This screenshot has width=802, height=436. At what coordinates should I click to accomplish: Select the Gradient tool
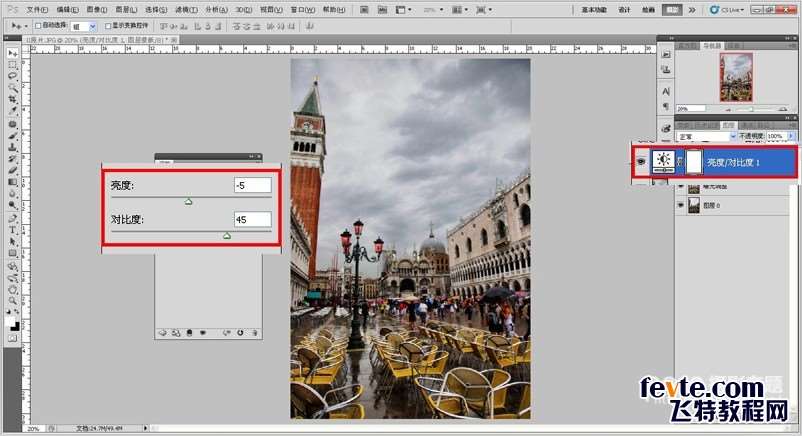point(12,182)
